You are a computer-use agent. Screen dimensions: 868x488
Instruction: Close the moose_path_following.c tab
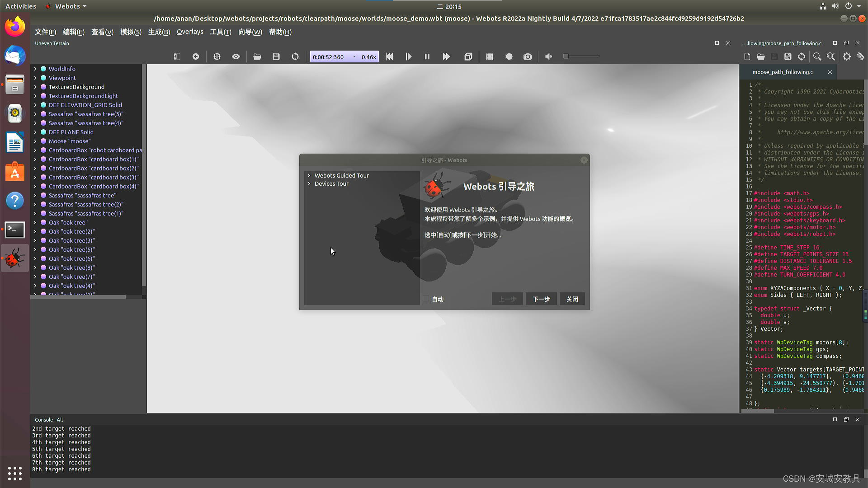pos(830,72)
